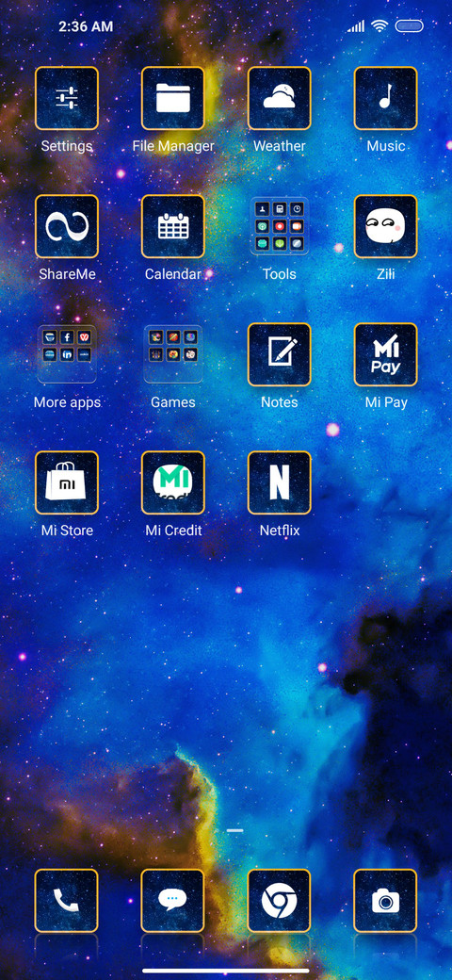Tap the battery indicator in status bar
Image resolution: width=452 pixels, height=980 pixels.
[409, 26]
